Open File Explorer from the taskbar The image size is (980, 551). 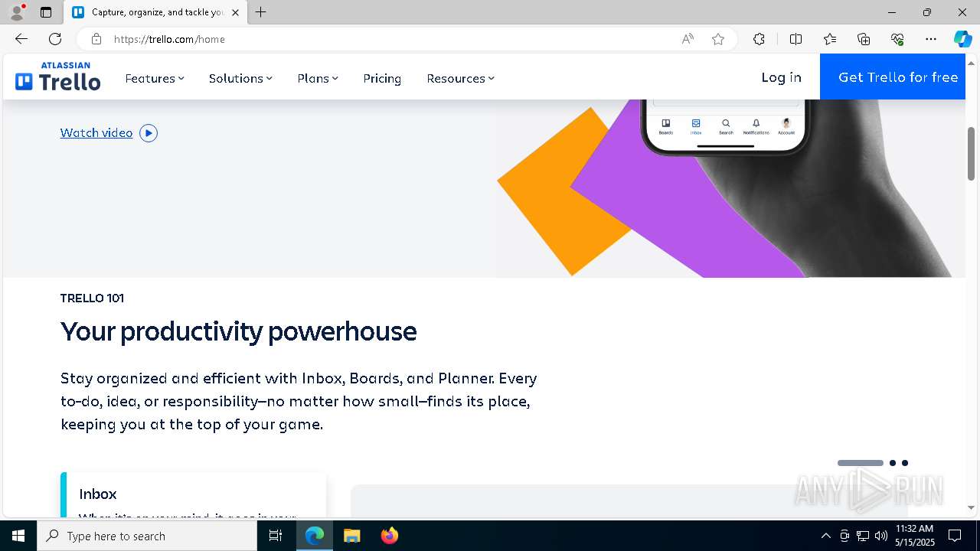tap(352, 536)
